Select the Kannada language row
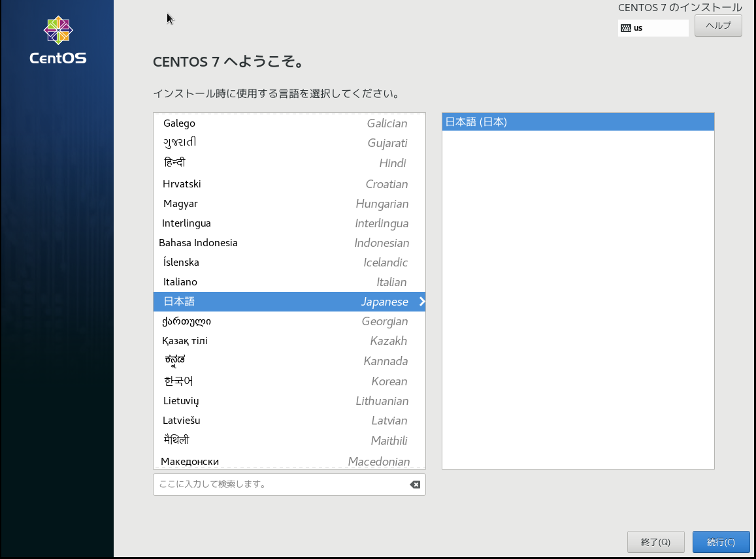The height and width of the screenshot is (559, 756). (x=289, y=361)
